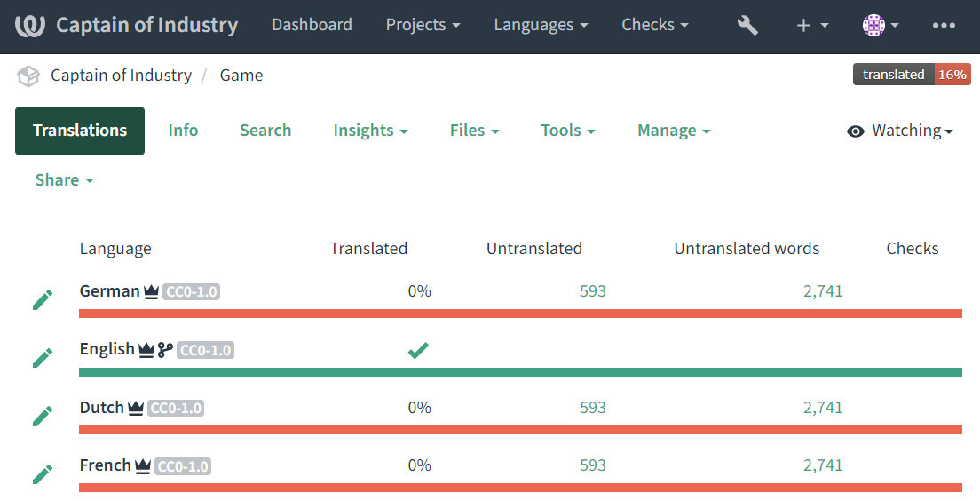Expand the Insights dropdown

[371, 130]
